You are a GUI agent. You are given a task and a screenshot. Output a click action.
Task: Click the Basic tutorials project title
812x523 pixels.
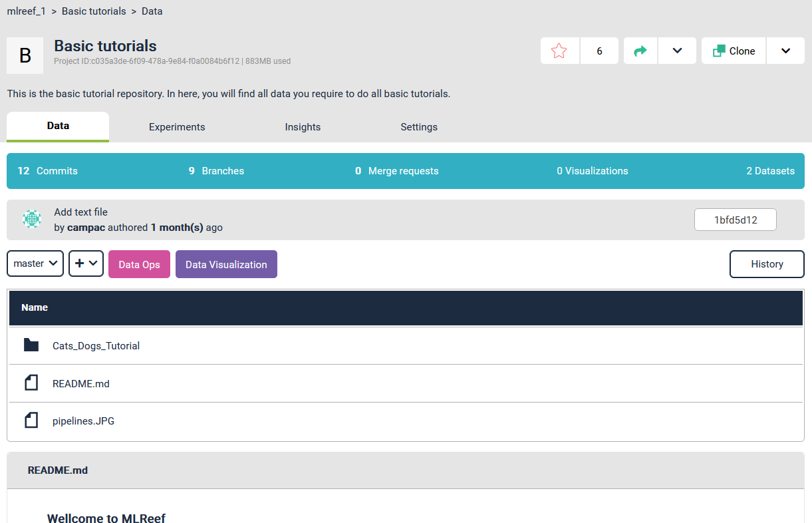click(x=105, y=46)
